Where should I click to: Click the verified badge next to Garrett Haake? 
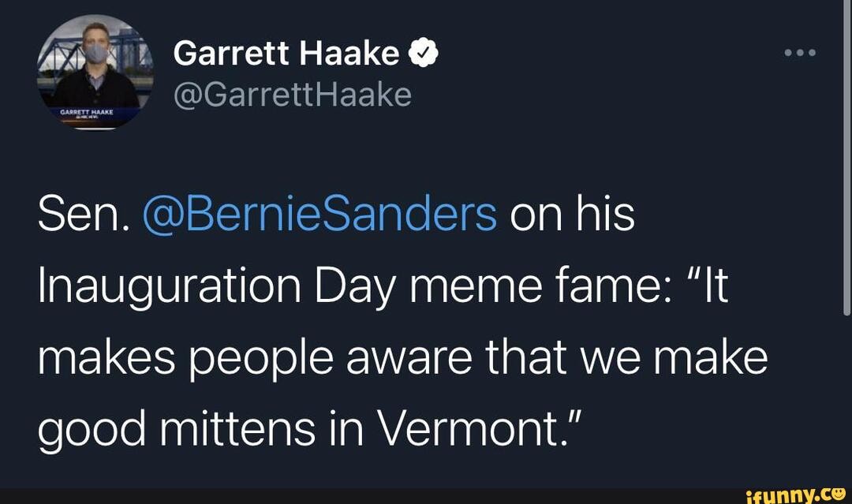(424, 51)
